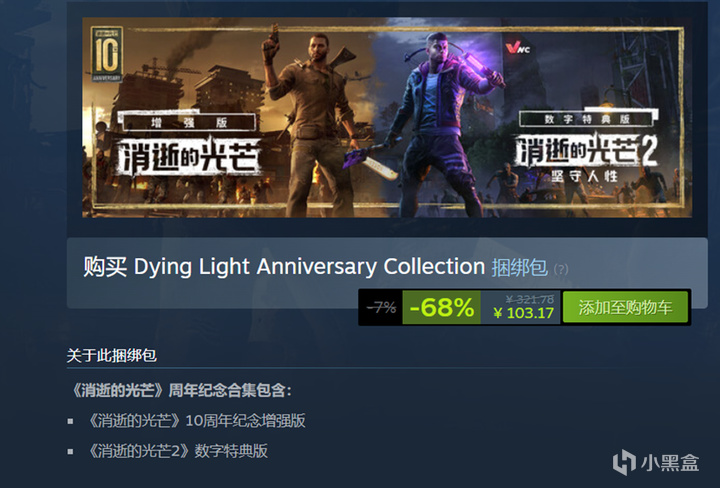Click the Dying Light Anniversary Collection title
Viewport: 720px width, 488px height.
point(309,267)
